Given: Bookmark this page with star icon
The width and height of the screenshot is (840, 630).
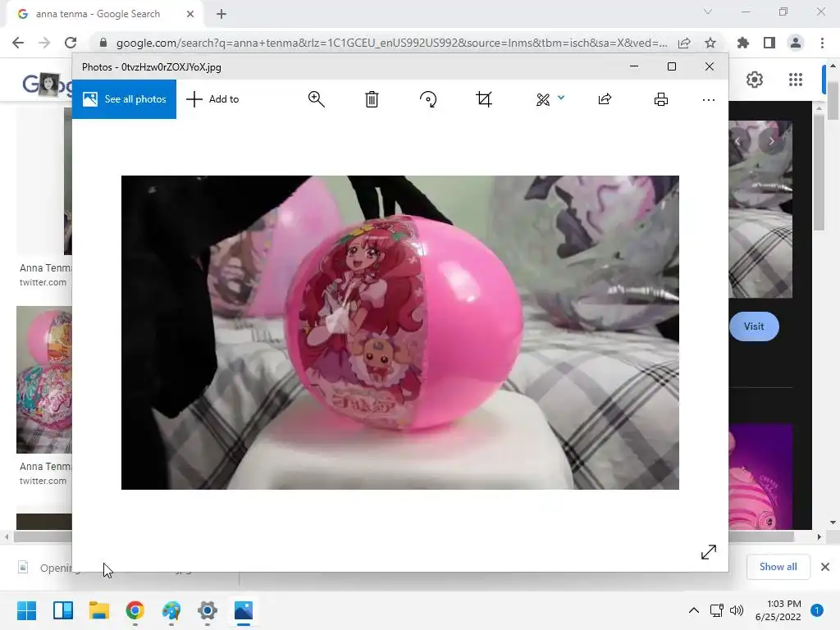Looking at the screenshot, I should (710, 43).
